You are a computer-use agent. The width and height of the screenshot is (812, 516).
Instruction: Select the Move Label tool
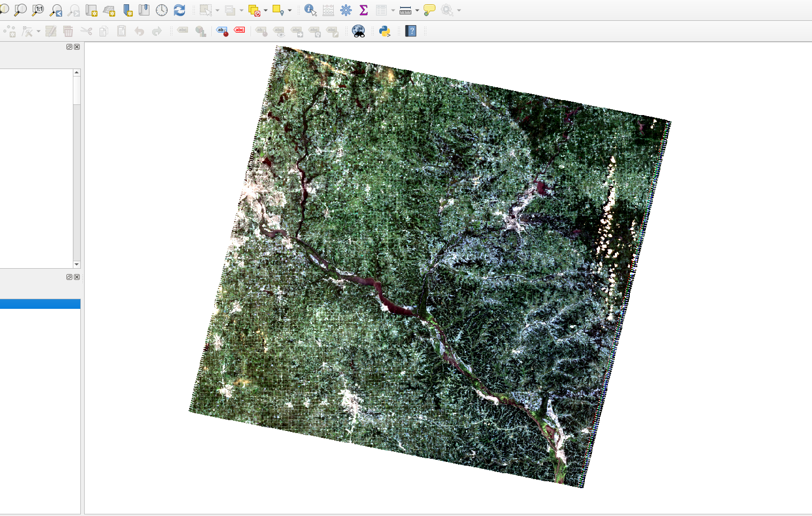(297, 31)
